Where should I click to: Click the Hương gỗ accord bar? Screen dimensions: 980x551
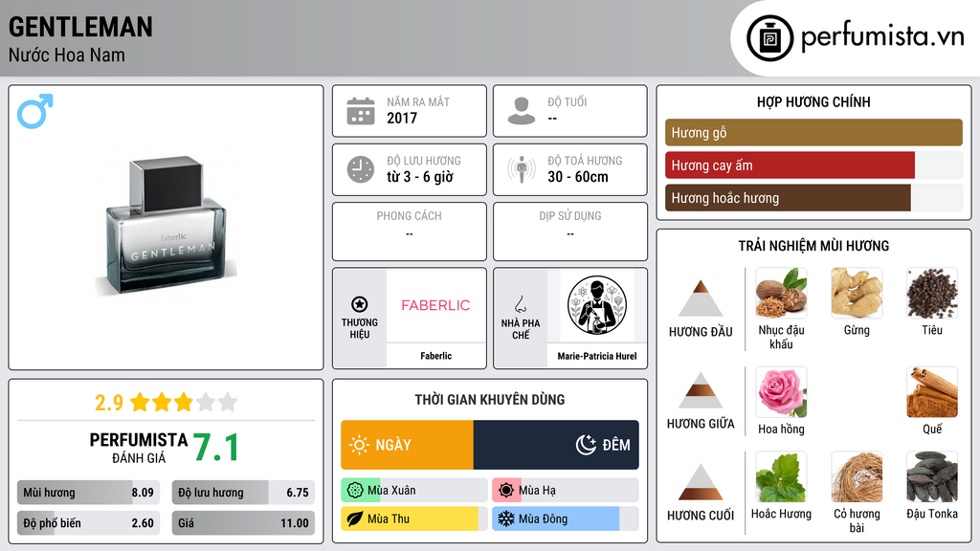click(813, 132)
